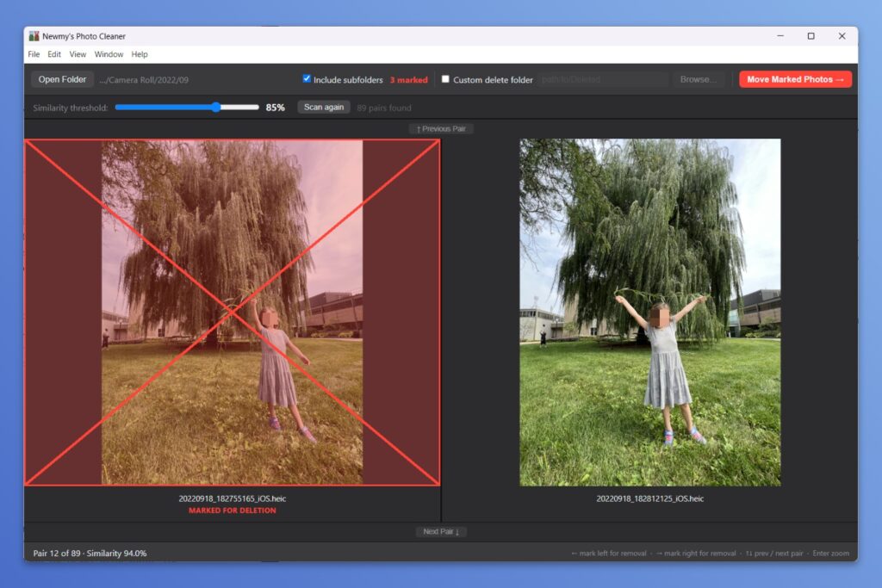
Task: Open the File menu
Action: click(34, 54)
